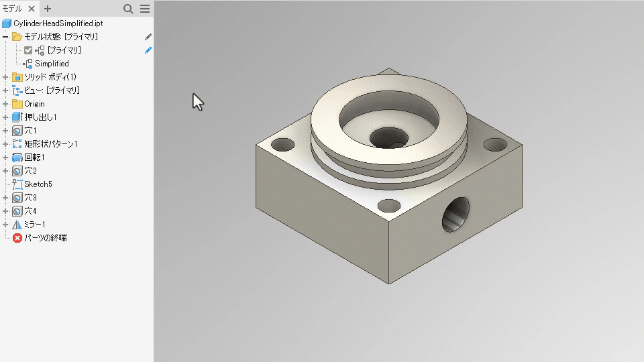Expand the 穴2 feature

pos(5,171)
